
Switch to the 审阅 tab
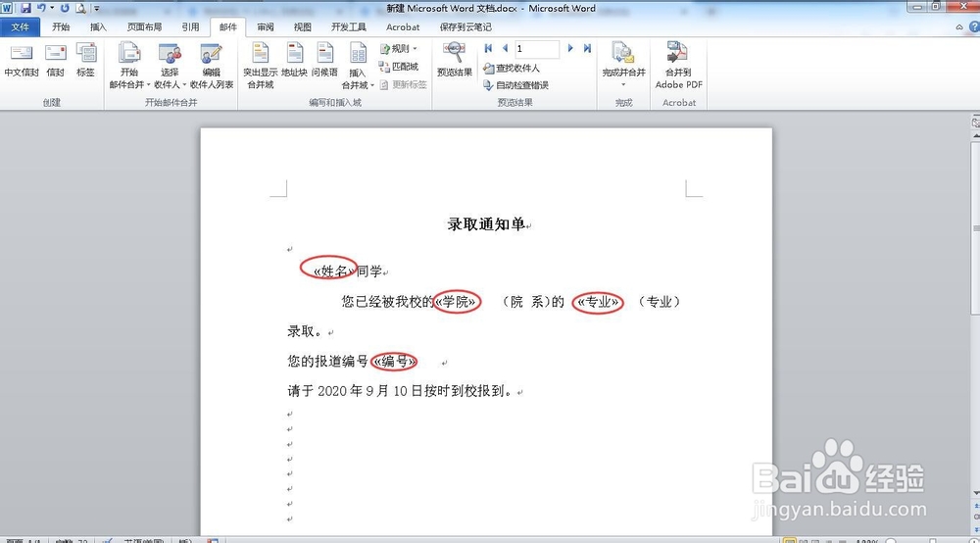(266, 26)
